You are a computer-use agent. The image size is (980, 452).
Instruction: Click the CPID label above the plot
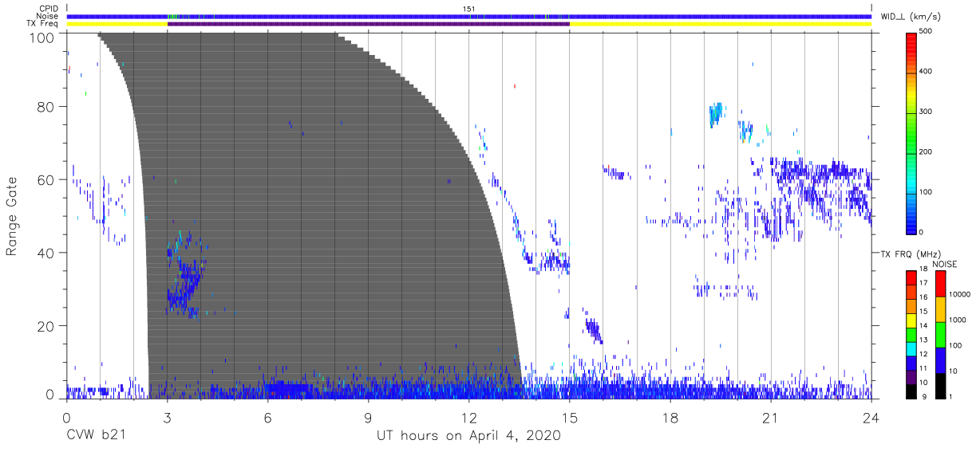click(x=49, y=9)
